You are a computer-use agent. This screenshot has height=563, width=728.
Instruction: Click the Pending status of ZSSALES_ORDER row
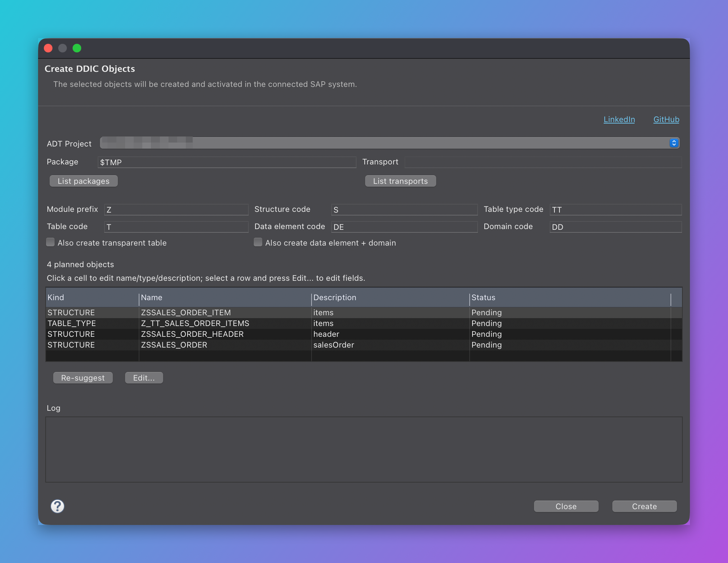tap(570, 345)
